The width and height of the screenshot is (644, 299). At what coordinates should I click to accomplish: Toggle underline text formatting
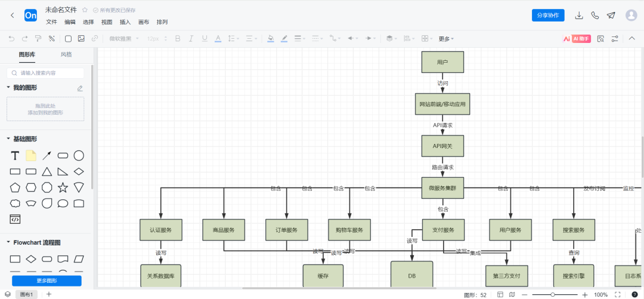click(205, 39)
